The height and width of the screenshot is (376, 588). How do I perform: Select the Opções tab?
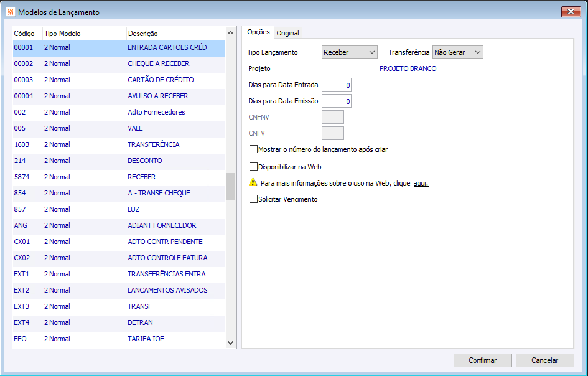[x=258, y=32]
